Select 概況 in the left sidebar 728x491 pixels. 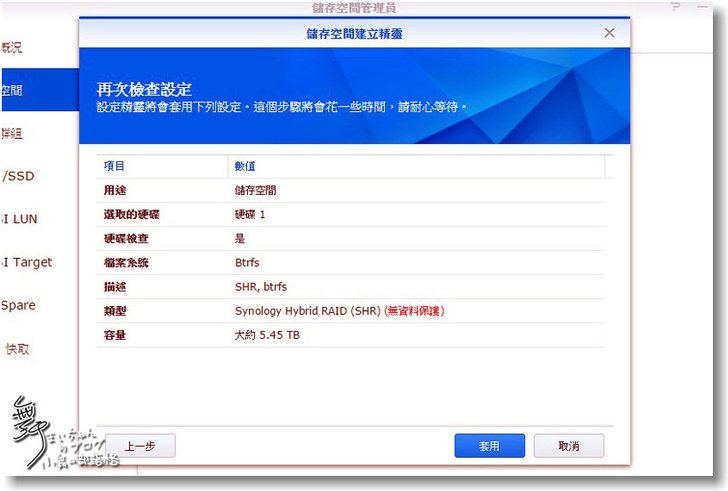(x=12, y=47)
